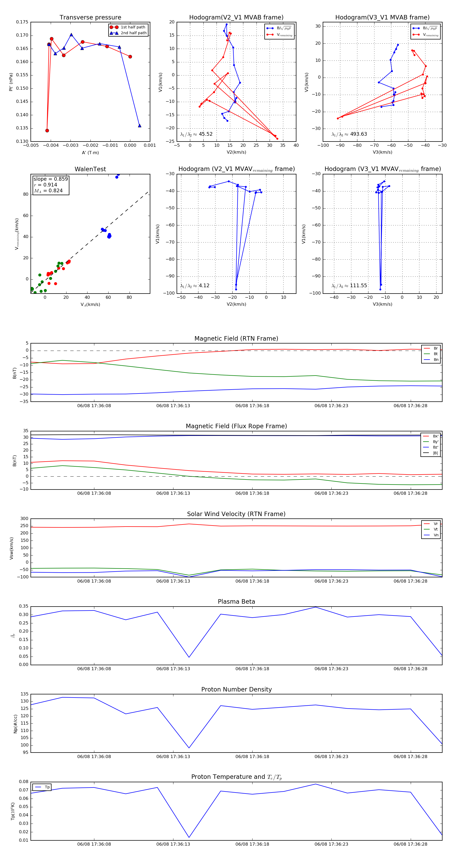The width and height of the screenshot is (473, 868).
Task: Click the "V_A(km/s)" x-axis label in WalenTest
Action: click(90, 305)
